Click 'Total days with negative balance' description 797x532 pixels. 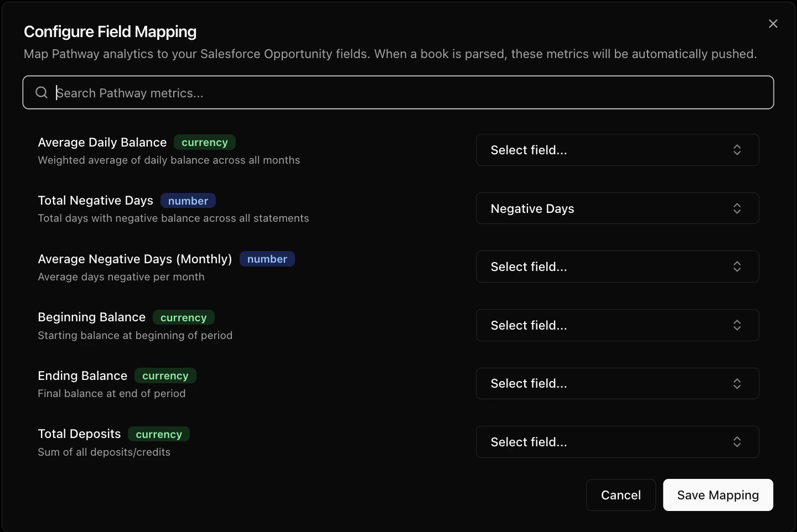[173, 218]
